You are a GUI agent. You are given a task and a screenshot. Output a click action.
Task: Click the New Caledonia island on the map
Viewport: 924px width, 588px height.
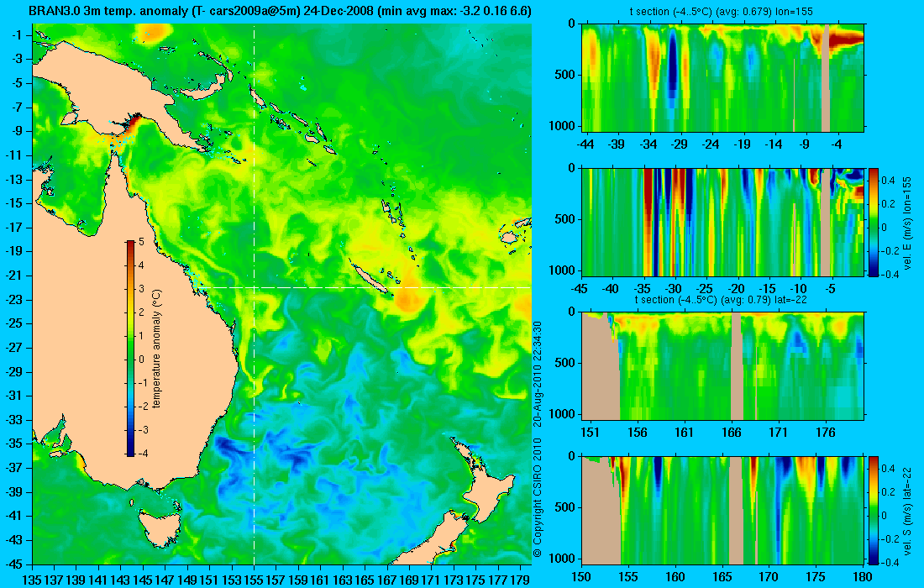[370, 279]
